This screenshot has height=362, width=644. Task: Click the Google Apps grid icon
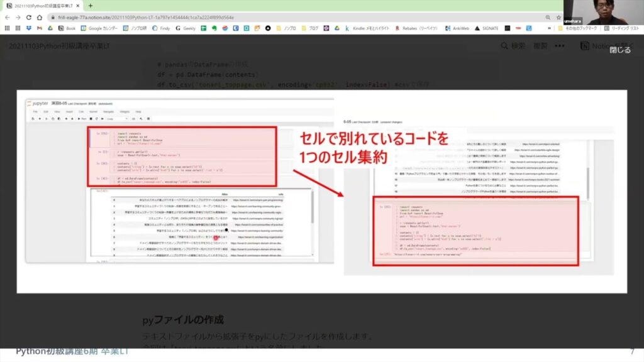6,28
